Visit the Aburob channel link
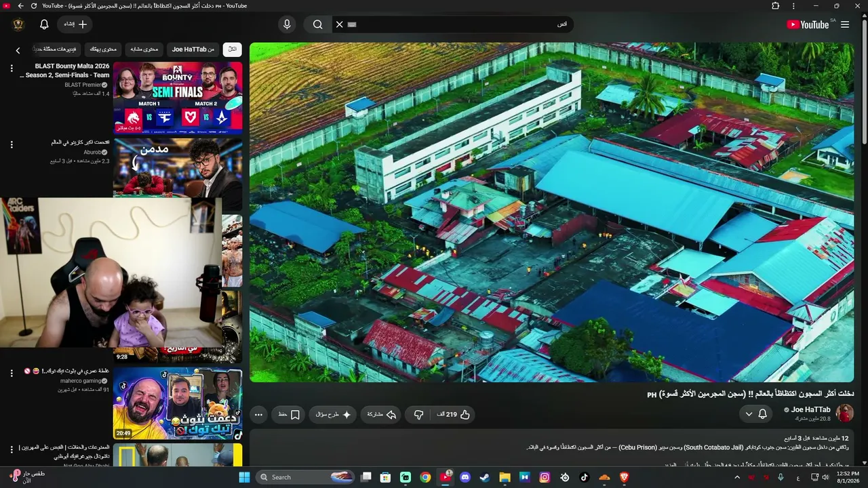 pyautogui.click(x=92, y=152)
